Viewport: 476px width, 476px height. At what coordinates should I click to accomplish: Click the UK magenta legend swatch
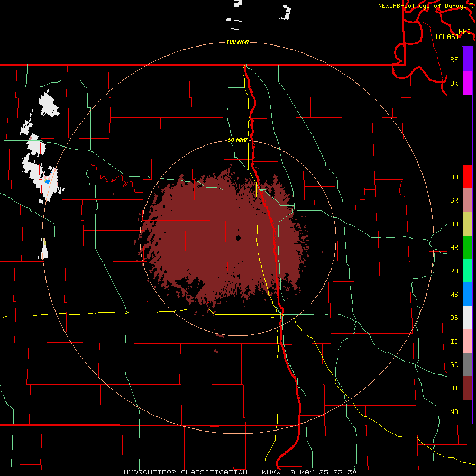click(x=467, y=83)
